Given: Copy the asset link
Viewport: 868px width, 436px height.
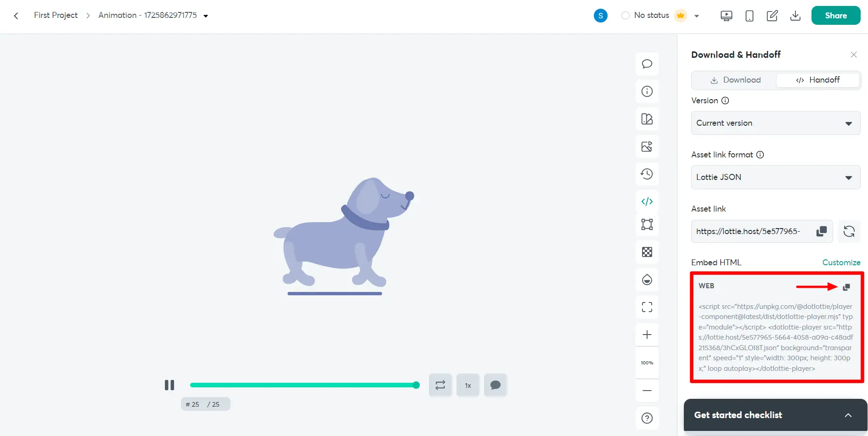Looking at the screenshot, I should [822, 231].
